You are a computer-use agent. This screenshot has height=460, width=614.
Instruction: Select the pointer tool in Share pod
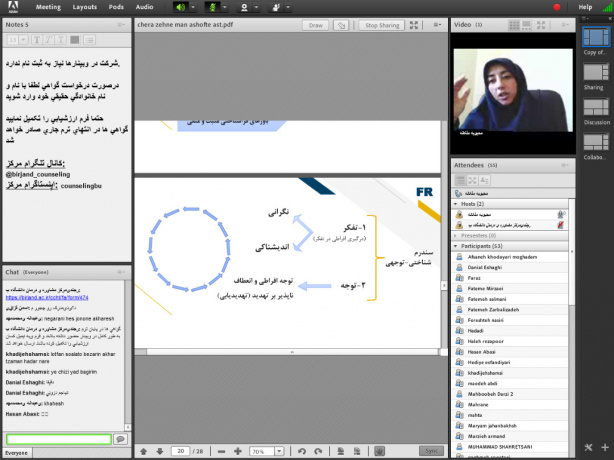tap(341, 25)
